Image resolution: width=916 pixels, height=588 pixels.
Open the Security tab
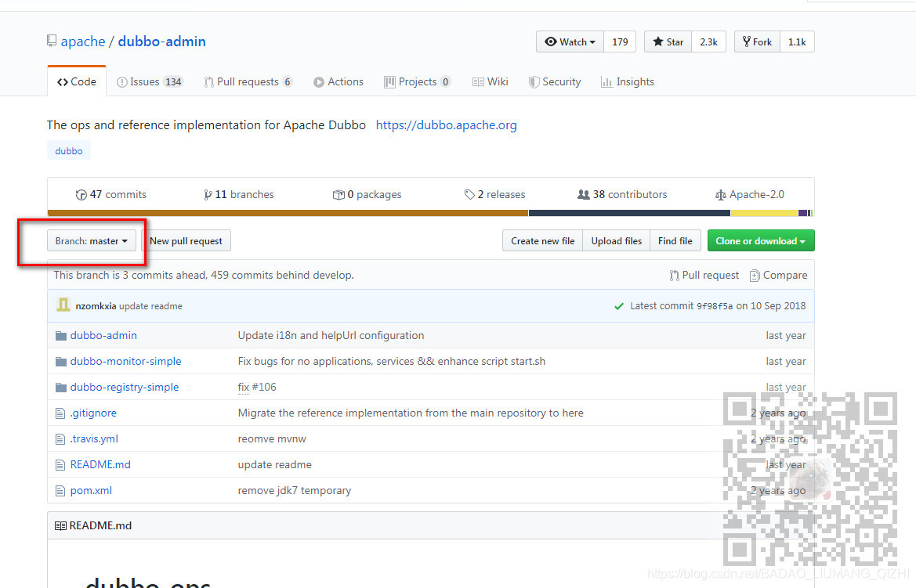555,81
